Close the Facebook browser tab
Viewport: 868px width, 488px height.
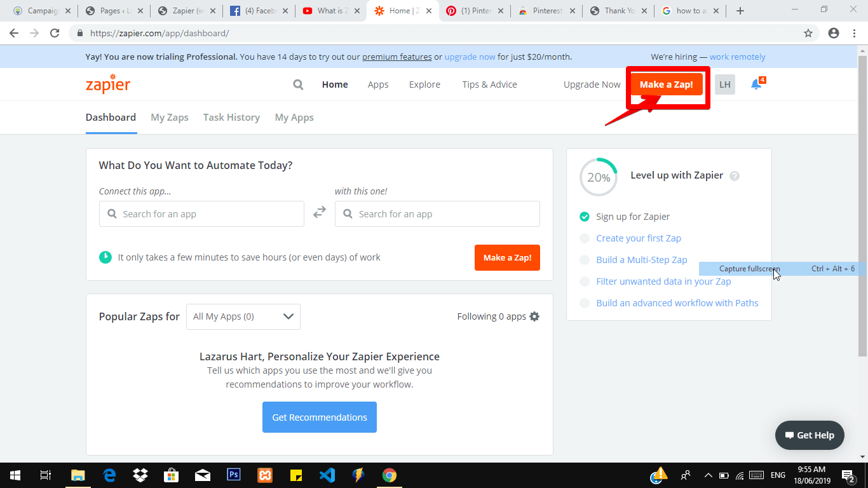tap(285, 11)
